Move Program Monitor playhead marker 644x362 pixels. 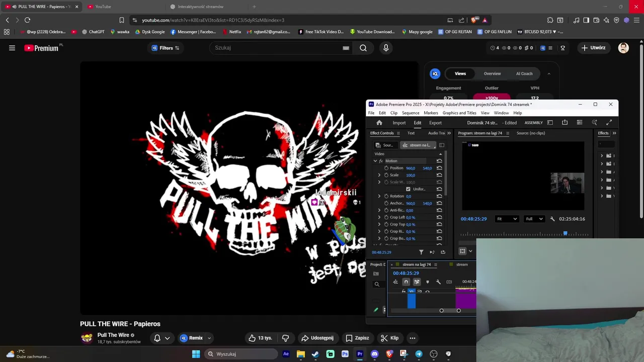[565, 233]
